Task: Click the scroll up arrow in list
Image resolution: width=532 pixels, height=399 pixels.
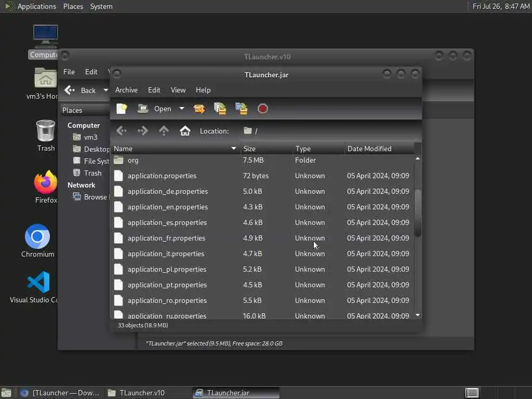Action: pos(418,158)
